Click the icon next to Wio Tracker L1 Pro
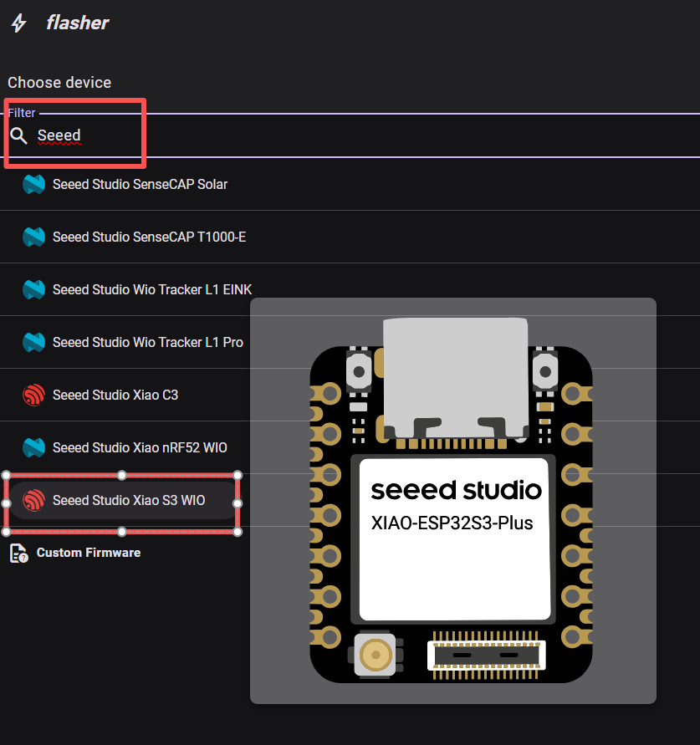The image size is (700, 745). 33,342
